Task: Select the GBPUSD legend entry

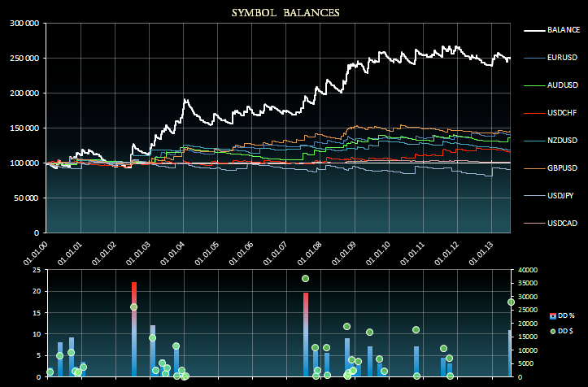Action: click(551, 168)
